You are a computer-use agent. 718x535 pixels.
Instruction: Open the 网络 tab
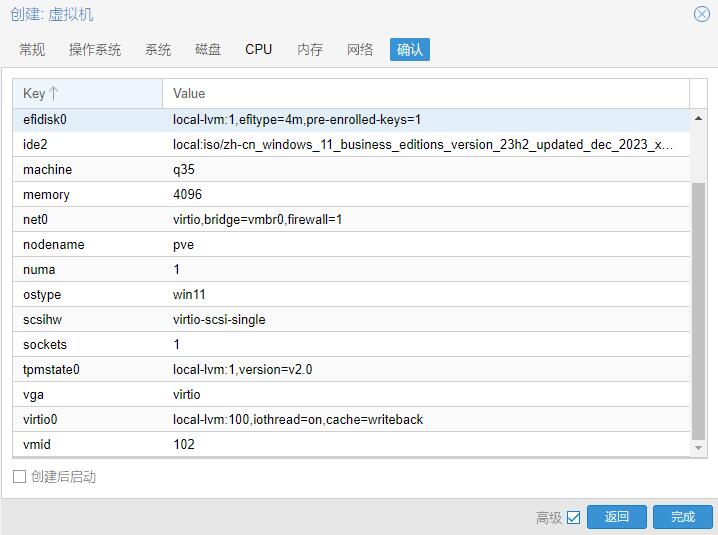click(x=360, y=49)
